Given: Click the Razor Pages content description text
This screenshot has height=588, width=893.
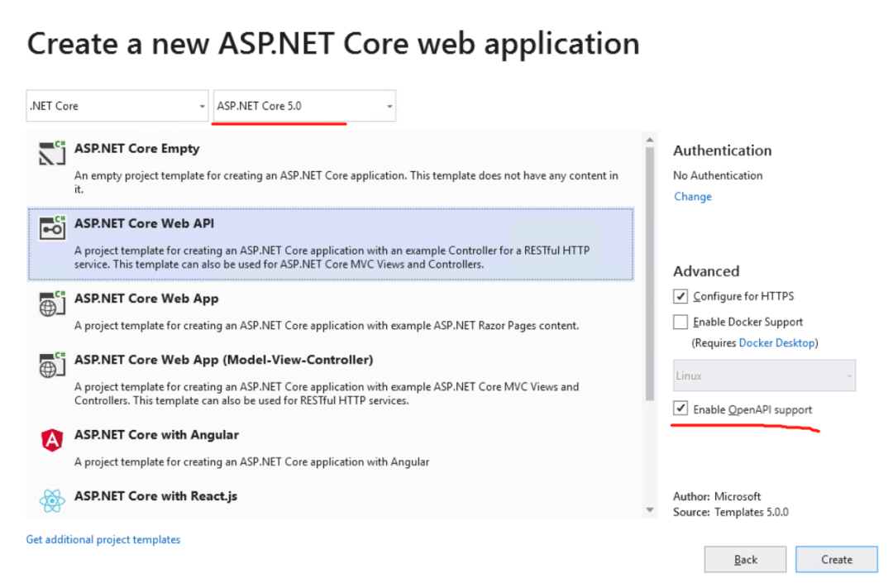Looking at the screenshot, I should point(327,326).
